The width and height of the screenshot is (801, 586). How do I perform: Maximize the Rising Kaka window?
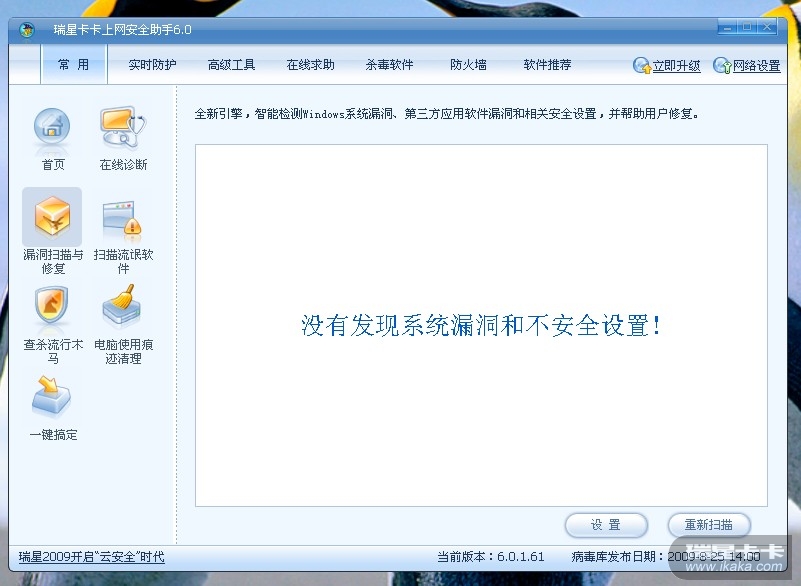[747, 27]
